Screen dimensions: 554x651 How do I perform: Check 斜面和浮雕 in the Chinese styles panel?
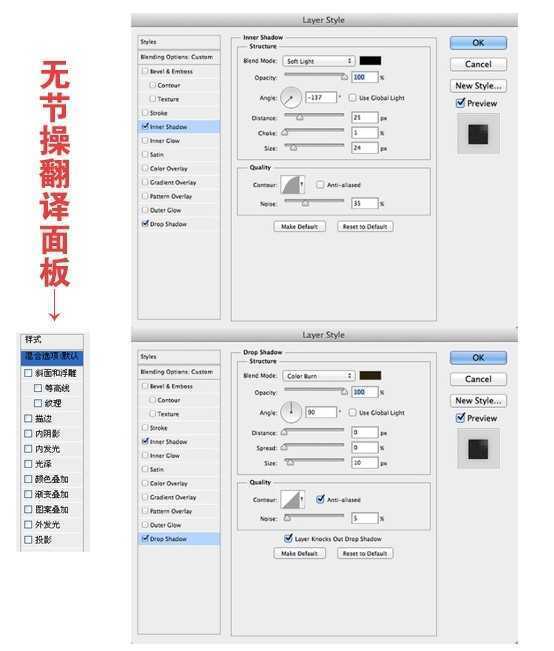point(28,373)
